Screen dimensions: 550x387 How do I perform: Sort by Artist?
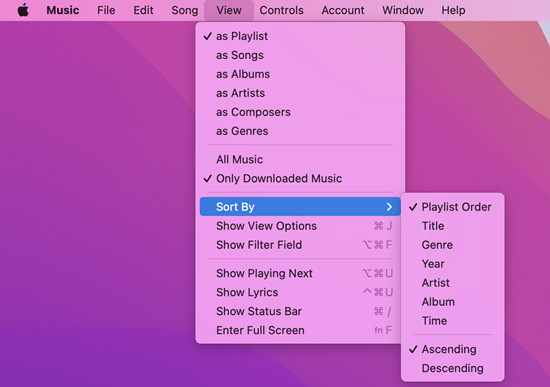point(452,282)
